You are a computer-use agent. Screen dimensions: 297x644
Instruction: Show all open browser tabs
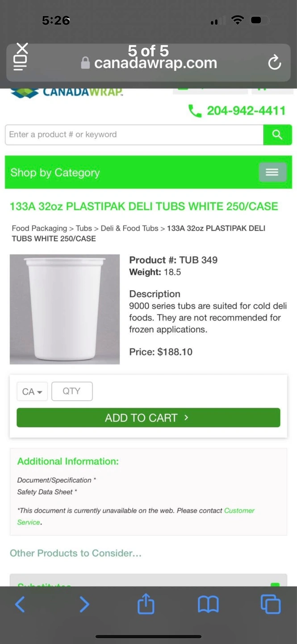(x=270, y=604)
